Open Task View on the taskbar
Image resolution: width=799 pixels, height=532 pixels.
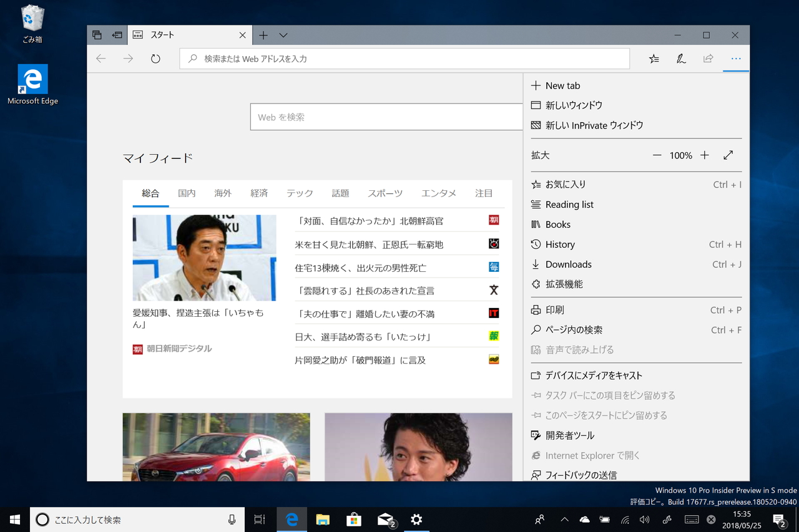(259, 520)
